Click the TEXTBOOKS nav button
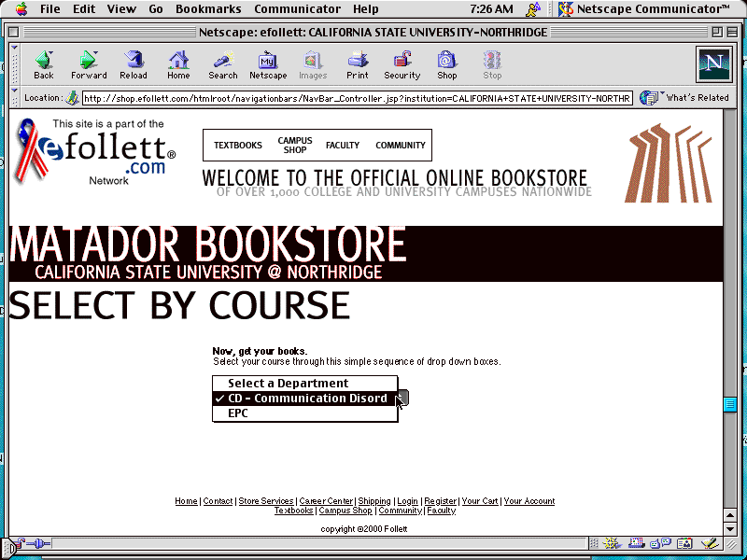The image size is (747, 560). (x=238, y=146)
